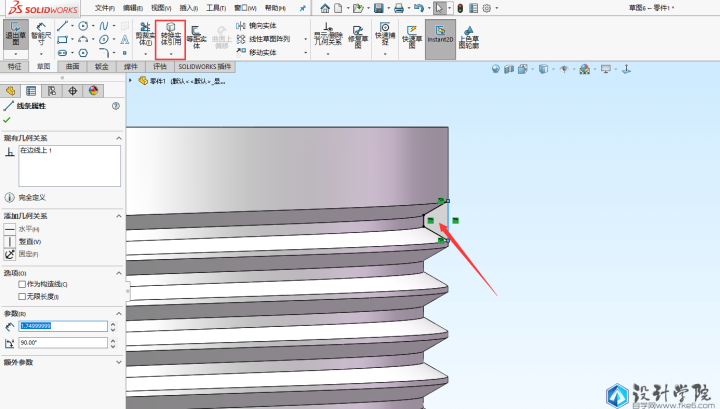Viewport: 720px width, 409px height.
Task: Select the Trim Entities (剪裁实体) tool
Action: (x=145, y=37)
